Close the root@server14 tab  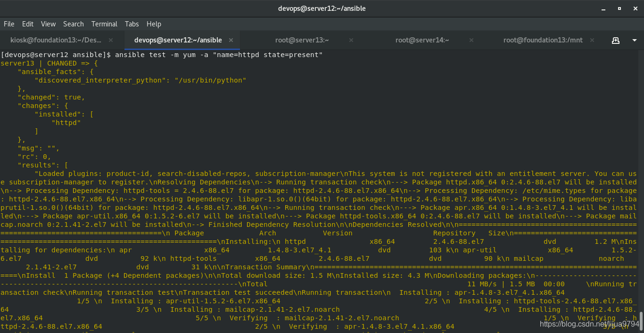tap(471, 40)
